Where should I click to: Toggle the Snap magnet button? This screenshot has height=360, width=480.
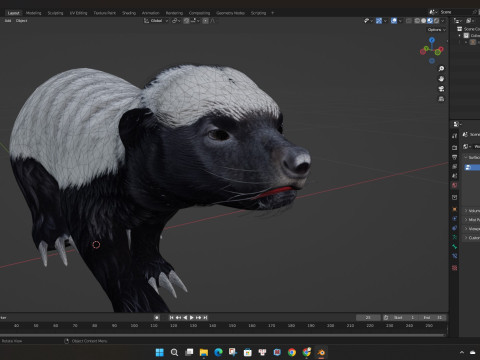(186, 21)
